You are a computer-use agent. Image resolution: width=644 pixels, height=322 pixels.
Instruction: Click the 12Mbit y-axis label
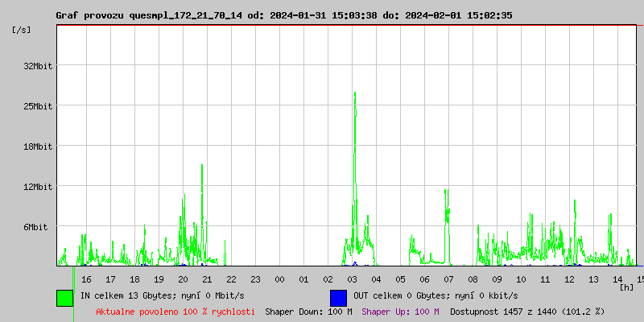38,187
